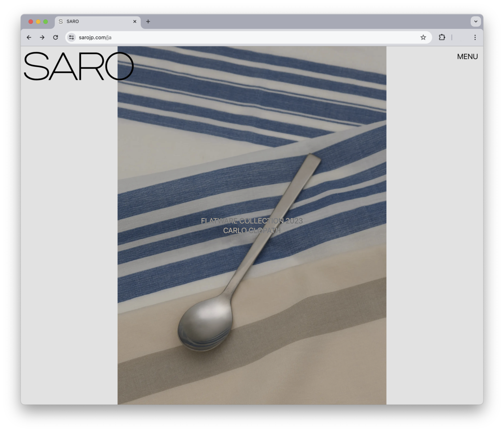Viewport: 504px width, 432px height.
Task: Focus the sarojp.com/ja address bar
Action: click(245, 37)
